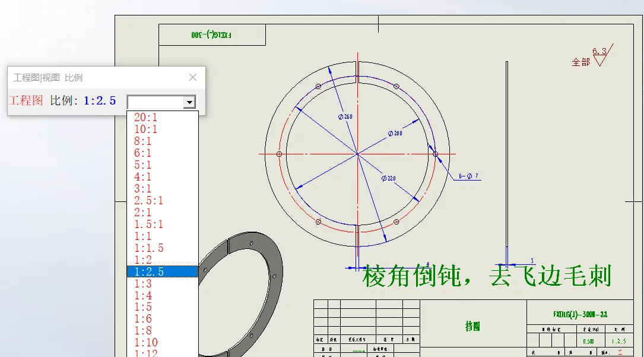Click the 1:2.5 scale cell in title block
This screenshot has height=357, width=644.
point(619,342)
